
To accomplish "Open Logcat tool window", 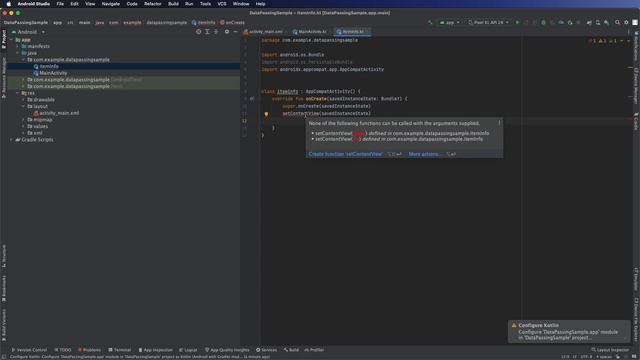I will tap(188, 350).
